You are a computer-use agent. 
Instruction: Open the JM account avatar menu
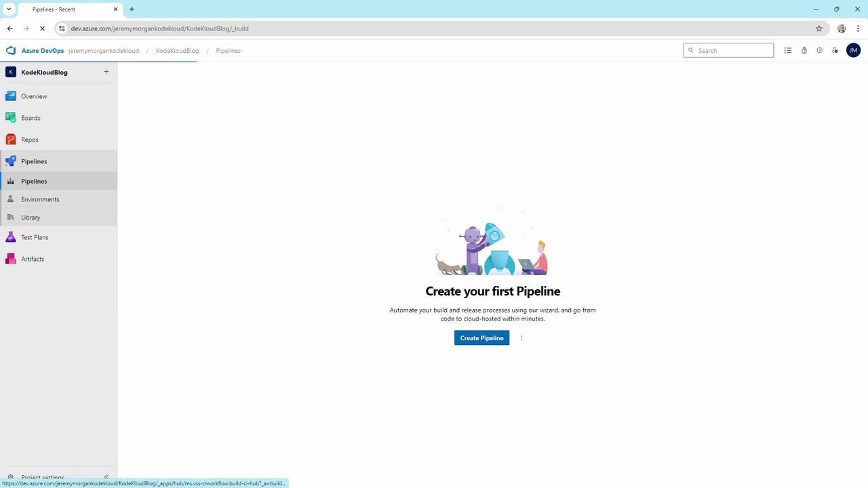[x=853, y=50]
